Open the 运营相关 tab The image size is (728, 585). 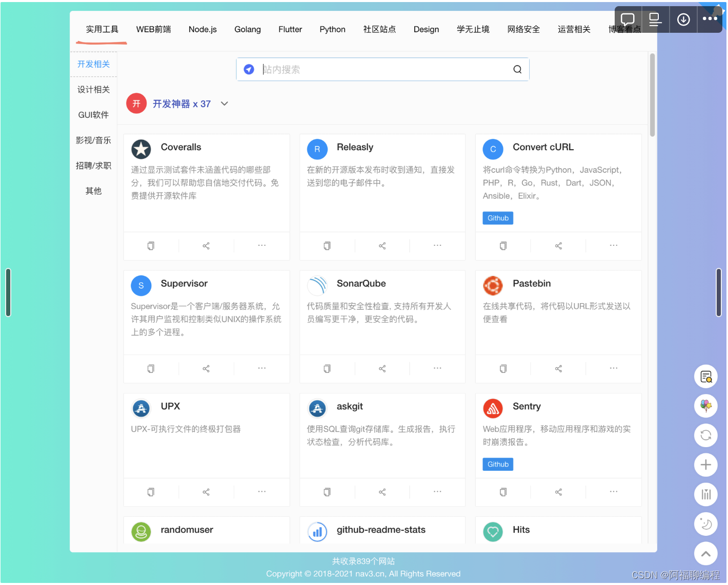click(574, 30)
